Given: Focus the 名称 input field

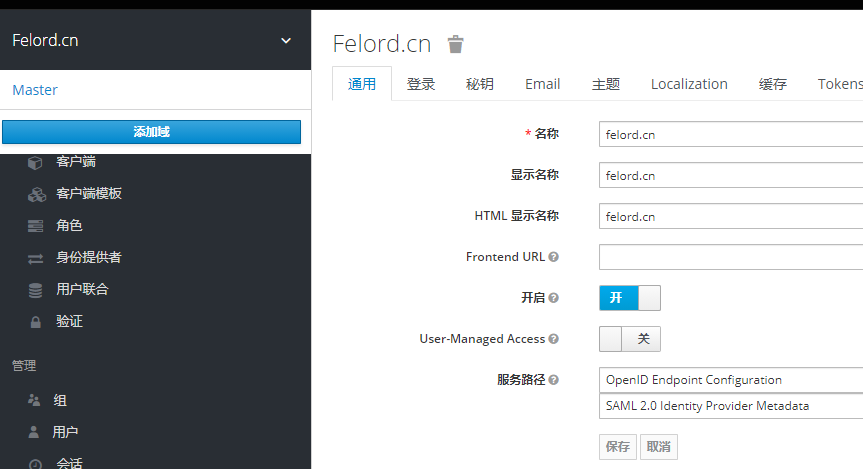Looking at the screenshot, I should pos(731,134).
